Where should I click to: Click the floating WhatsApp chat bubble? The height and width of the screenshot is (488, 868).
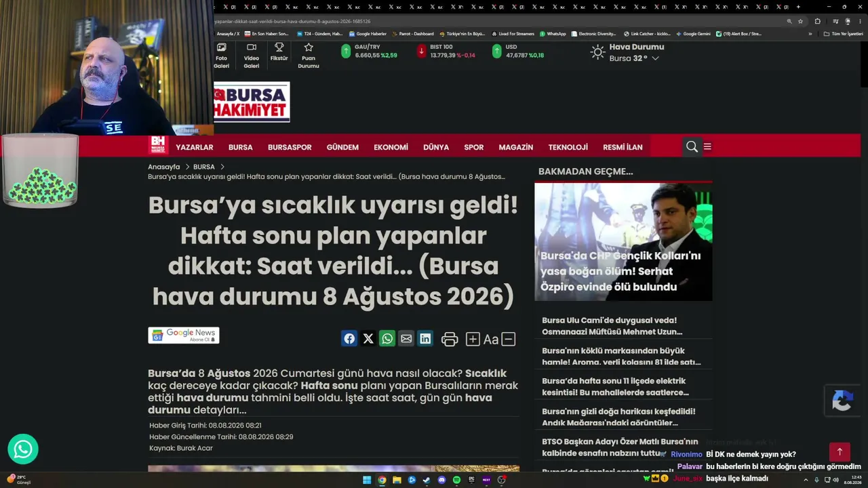click(x=23, y=449)
